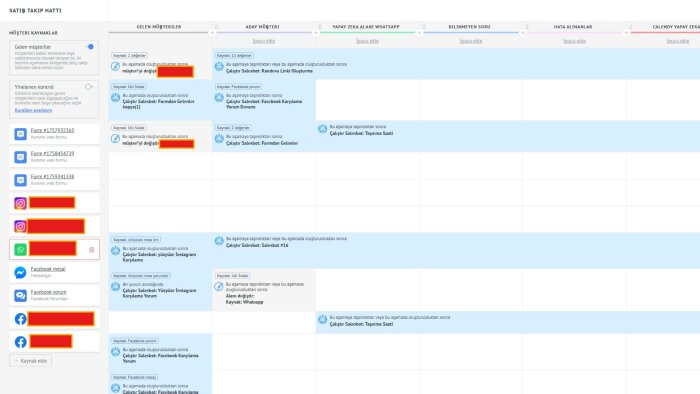
Task: Click the WhatsApp source icon
Action: click(21, 249)
